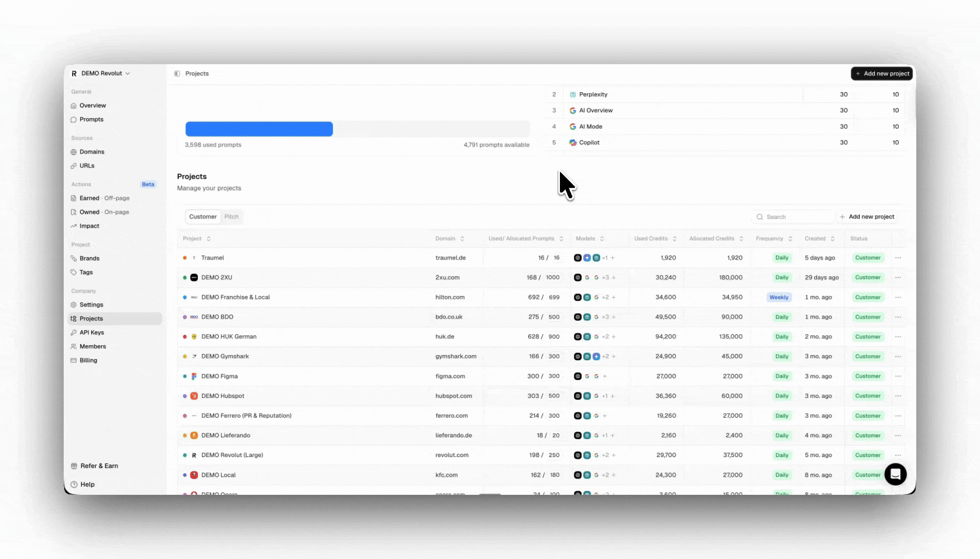
Task: Click the Members icon in the sidebar
Action: coord(74,347)
